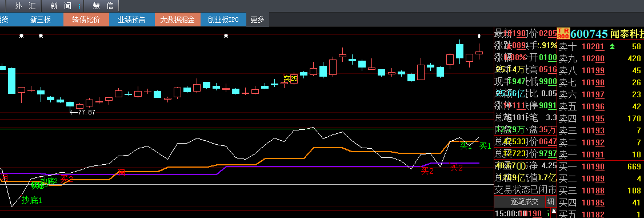
Task: Click the star info marker below 创业板IPO tab
Action: coord(226,36)
